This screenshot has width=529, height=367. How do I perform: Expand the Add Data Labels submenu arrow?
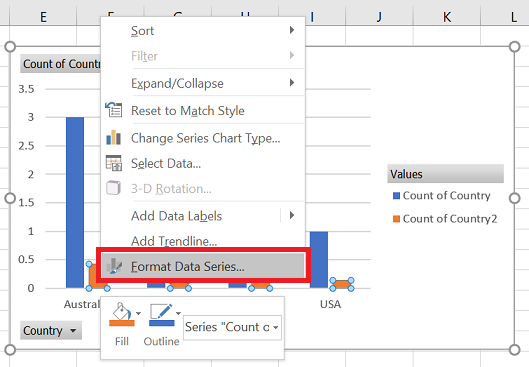tap(292, 216)
